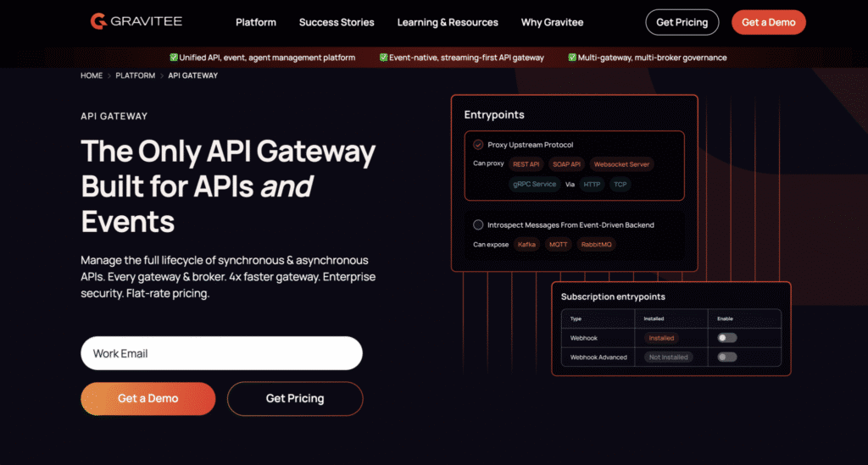Click the Kafka tag
The width and height of the screenshot is (868, 465).
526,245
